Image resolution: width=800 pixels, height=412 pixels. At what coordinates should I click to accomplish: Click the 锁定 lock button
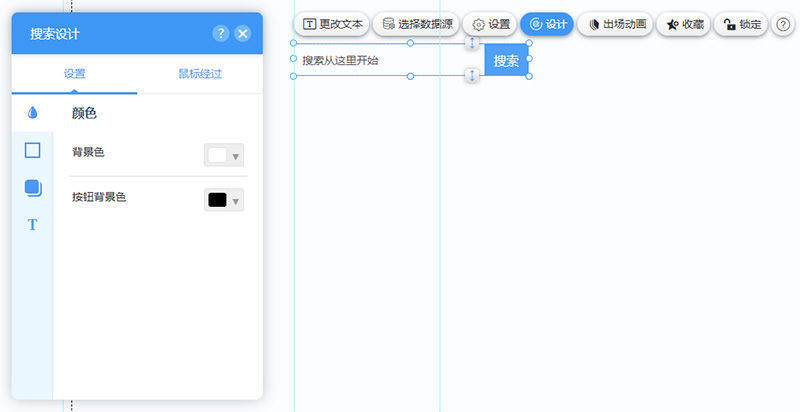click(741, 24)
